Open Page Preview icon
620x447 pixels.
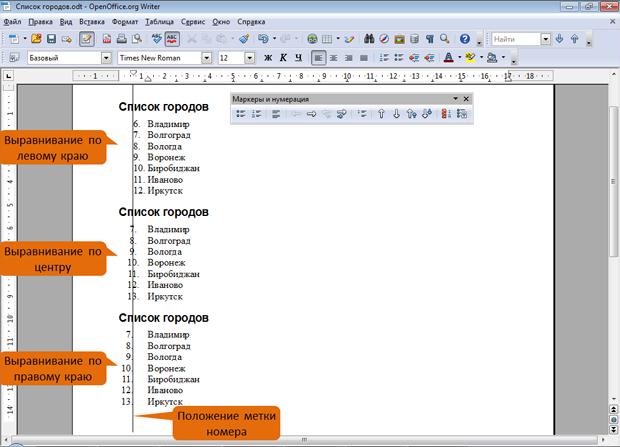click(137, 39)
